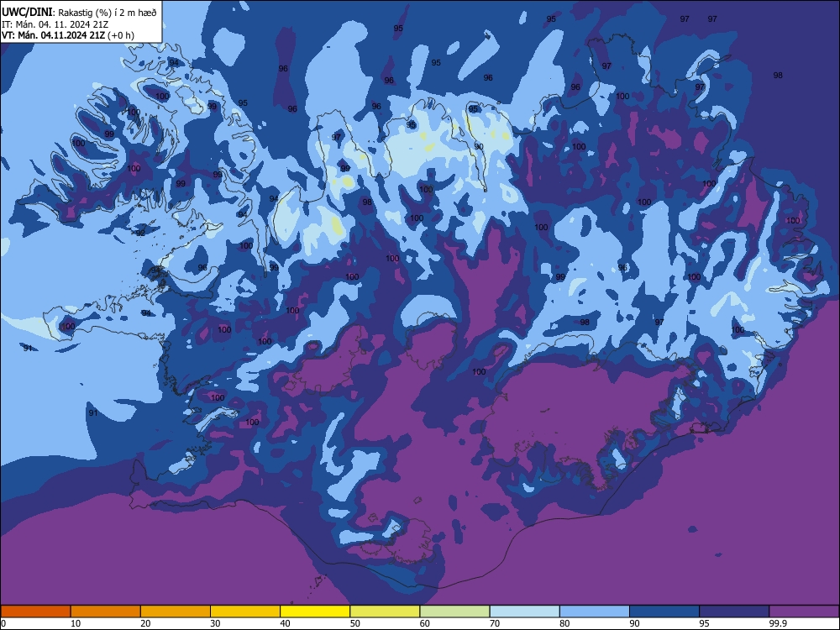Click the dark orange 0–10 legend swatch

click(35, 612)
